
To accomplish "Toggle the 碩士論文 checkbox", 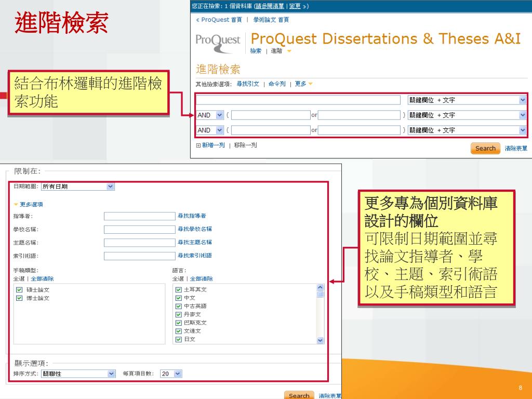I will tap(19, 290).
